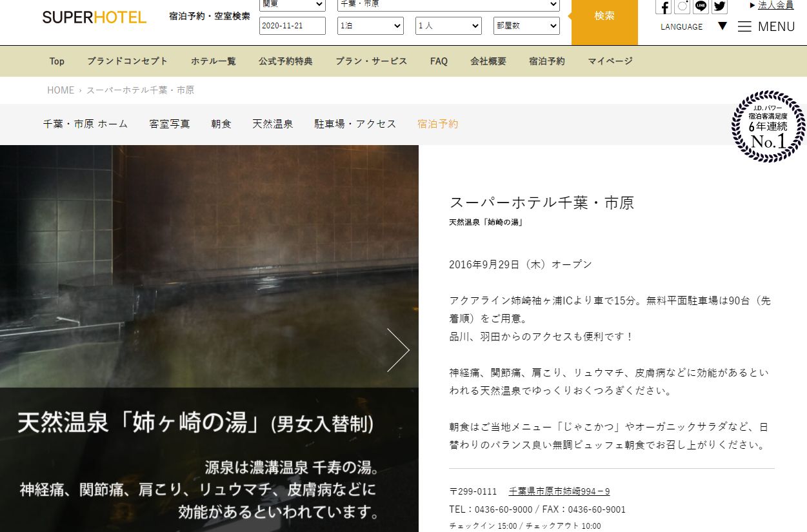The image size is (807, 532).
Task: Open the 会社概要 menu item
Action: 488,61
